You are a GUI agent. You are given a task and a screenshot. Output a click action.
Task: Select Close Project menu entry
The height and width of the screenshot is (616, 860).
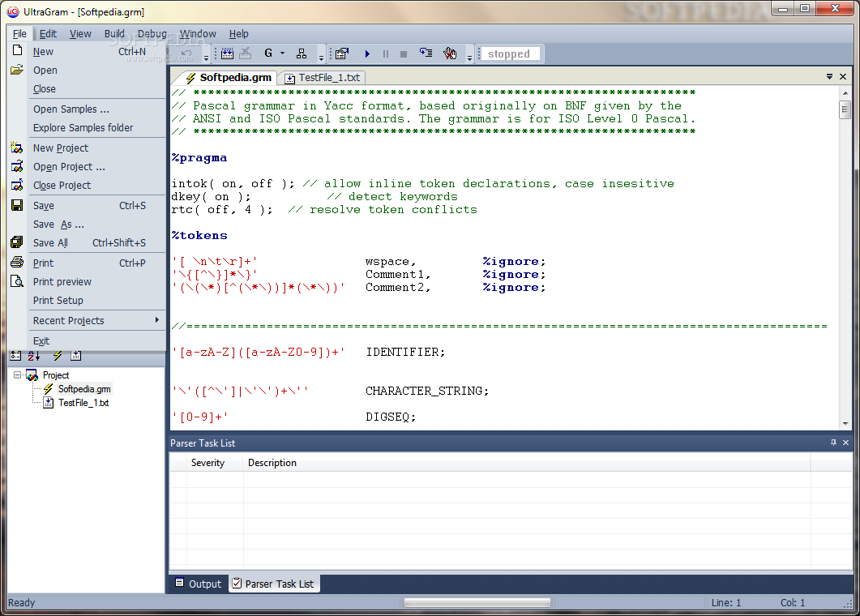88,186
